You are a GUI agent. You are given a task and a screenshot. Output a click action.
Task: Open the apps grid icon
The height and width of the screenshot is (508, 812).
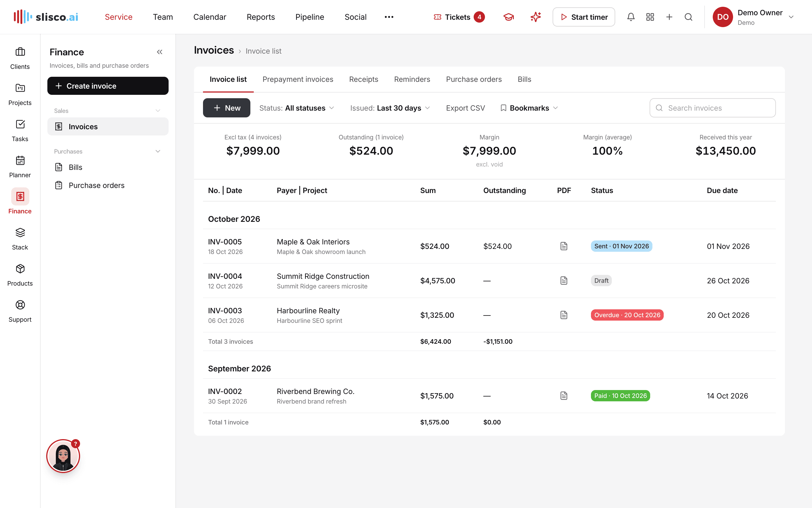pyautogui.click(x=650, y=17)
